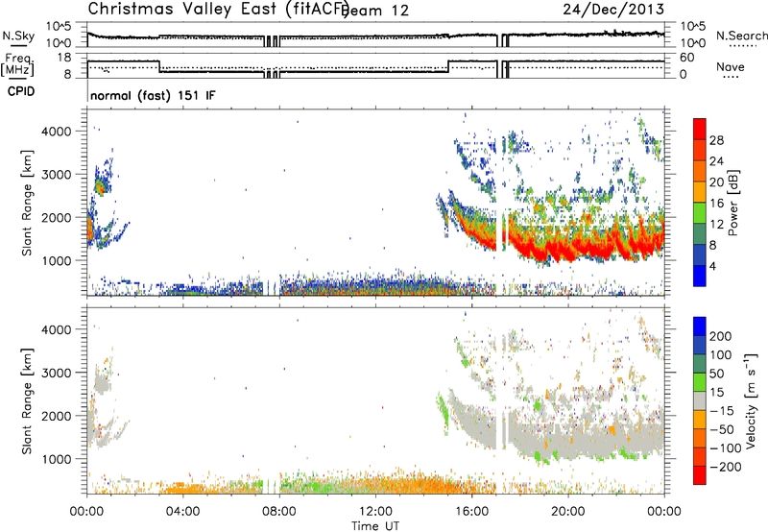Click the grey segment of velocity colorbar
The image size is (768, 532).
pyautogui.click(x=700, y=401)
